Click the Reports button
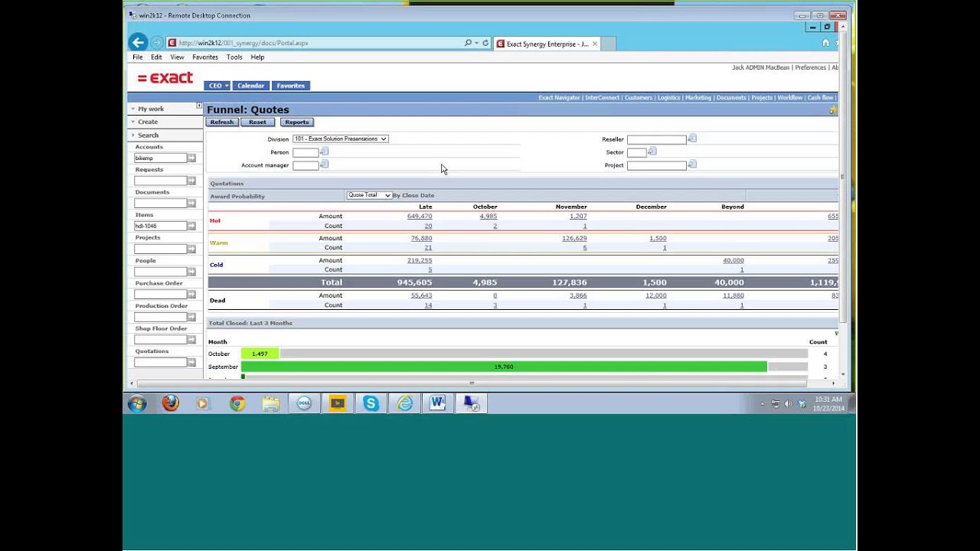The height and width of the screenshot is (551, 980). pyautogui.click(x=296, y=122)
